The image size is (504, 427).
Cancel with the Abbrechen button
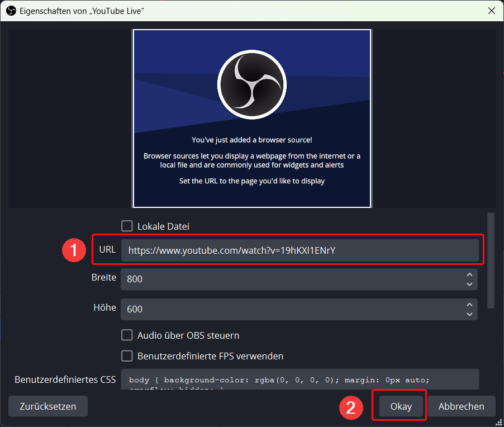[461, 406]
